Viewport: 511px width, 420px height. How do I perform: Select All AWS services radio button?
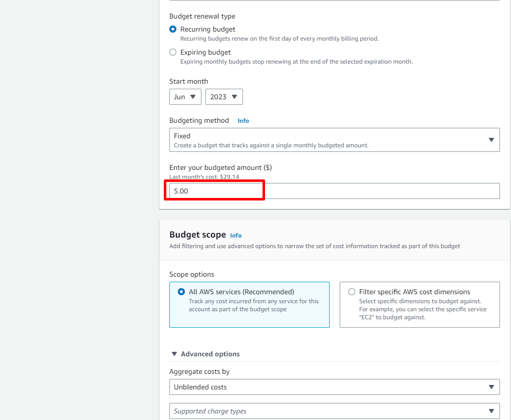(x=181, y=292)
